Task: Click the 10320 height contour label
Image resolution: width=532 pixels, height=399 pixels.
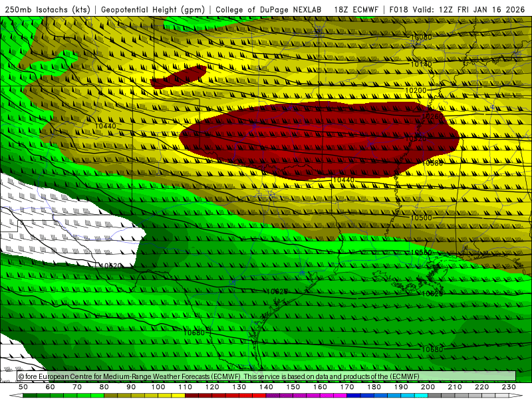Action: pyautogui.click(x=416, y=138)
